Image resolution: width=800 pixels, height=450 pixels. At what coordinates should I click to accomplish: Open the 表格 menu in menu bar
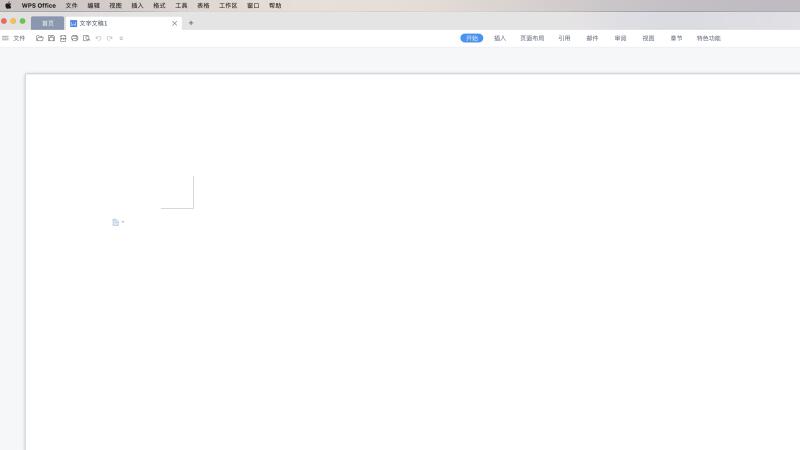point(203,5)
